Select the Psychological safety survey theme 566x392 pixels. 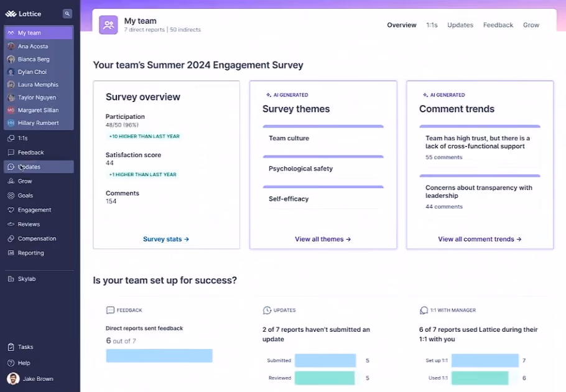coord(323,169)
